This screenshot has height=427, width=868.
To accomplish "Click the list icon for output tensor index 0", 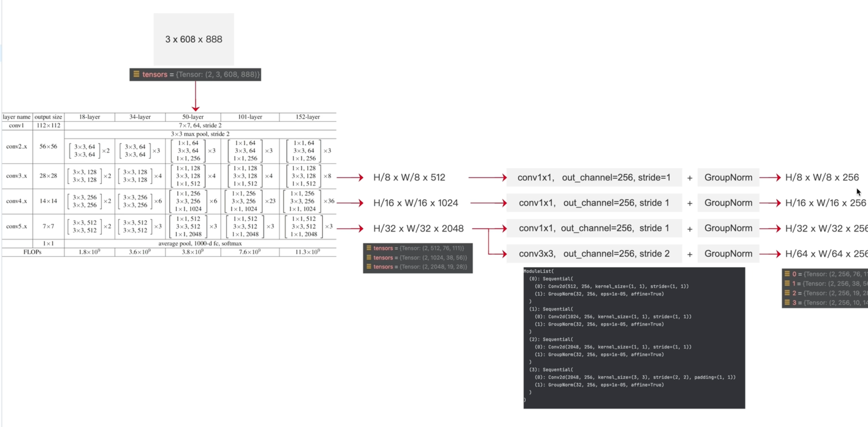I will click(x=787, y=274).
